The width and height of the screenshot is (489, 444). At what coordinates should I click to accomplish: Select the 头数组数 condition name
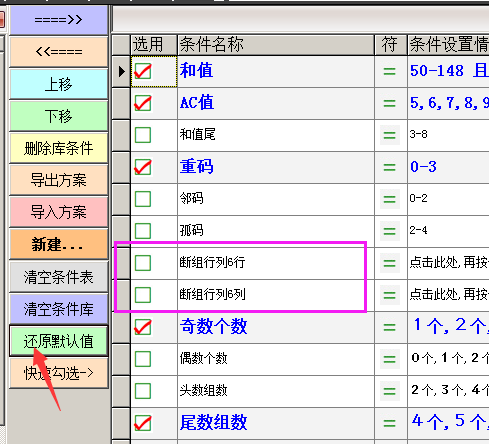click(x=203, y=390)
